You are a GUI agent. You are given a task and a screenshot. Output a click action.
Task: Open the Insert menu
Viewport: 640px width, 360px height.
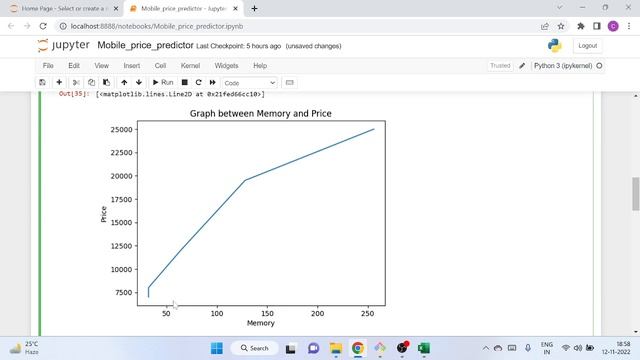click(132, 66)
